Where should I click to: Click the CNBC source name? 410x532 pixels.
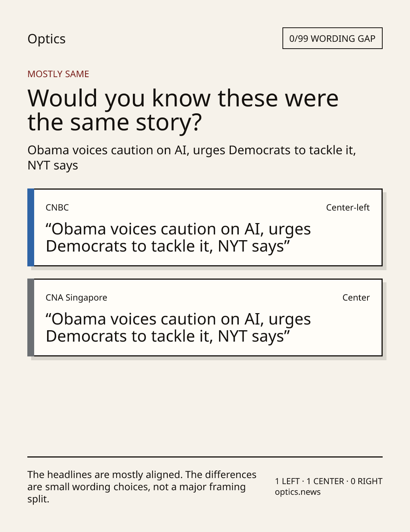click(x=57, y=207)
